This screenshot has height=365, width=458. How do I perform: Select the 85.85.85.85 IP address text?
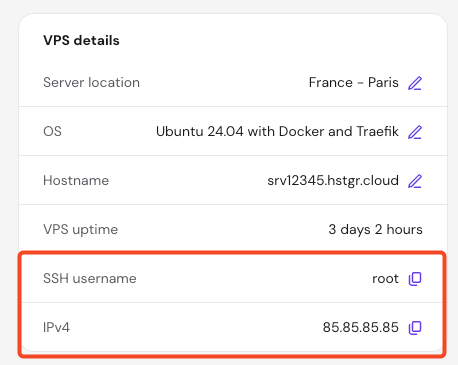360,327
